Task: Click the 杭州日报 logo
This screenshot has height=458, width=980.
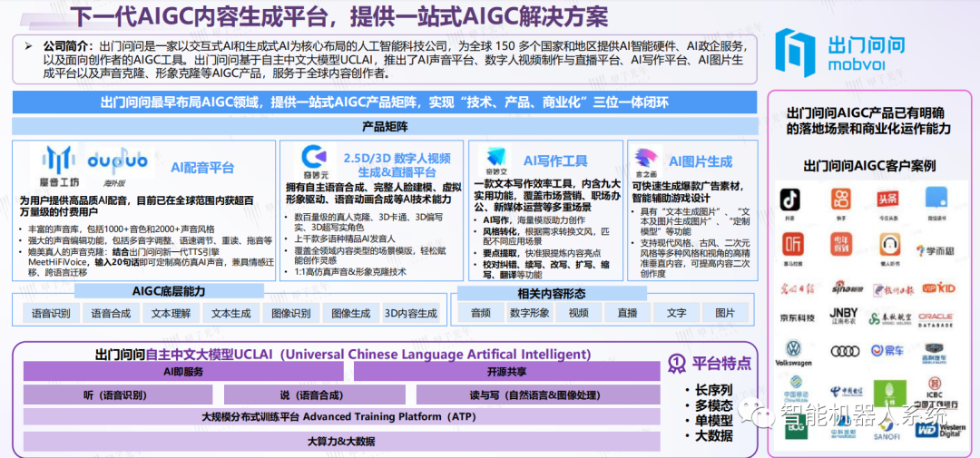Action: [x=893, y=288]
